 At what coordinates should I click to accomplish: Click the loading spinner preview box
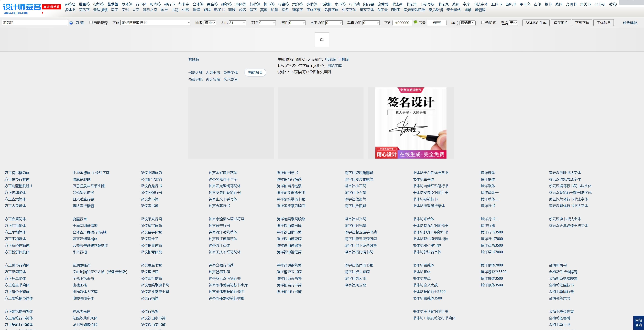pos(322,39)
